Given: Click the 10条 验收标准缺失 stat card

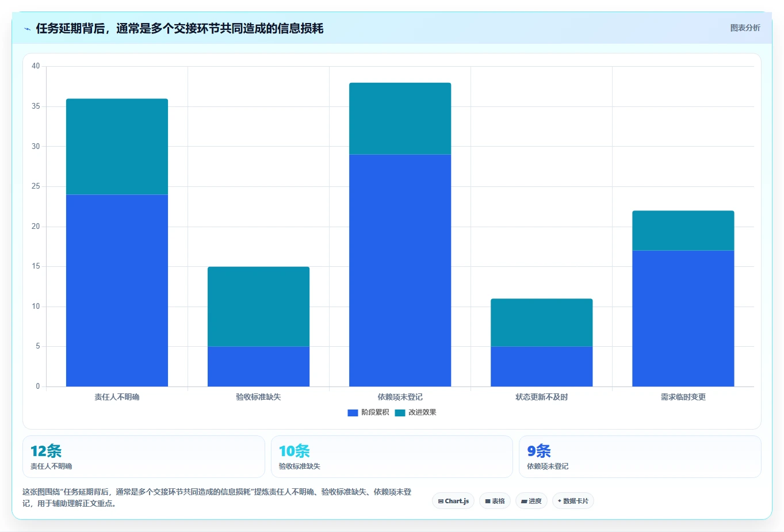Looking at the screenshot, I should (392, 457).
